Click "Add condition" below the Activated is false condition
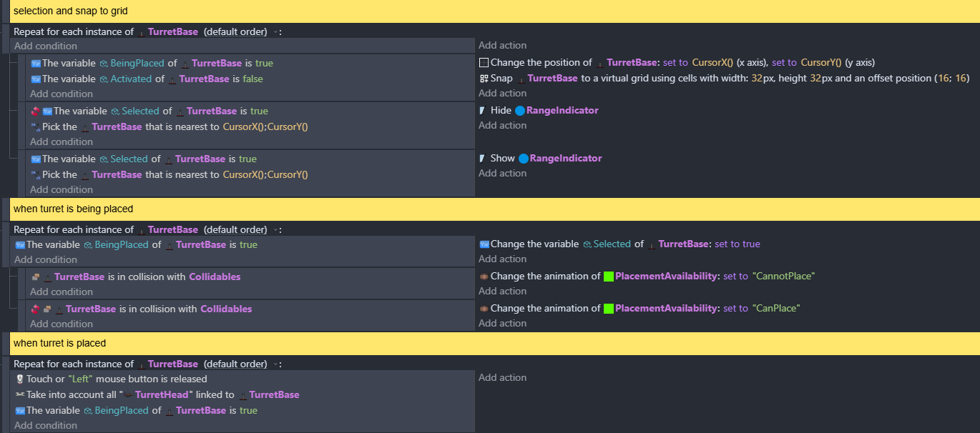This screenshot has width=980, height=433. pos(62,94)
